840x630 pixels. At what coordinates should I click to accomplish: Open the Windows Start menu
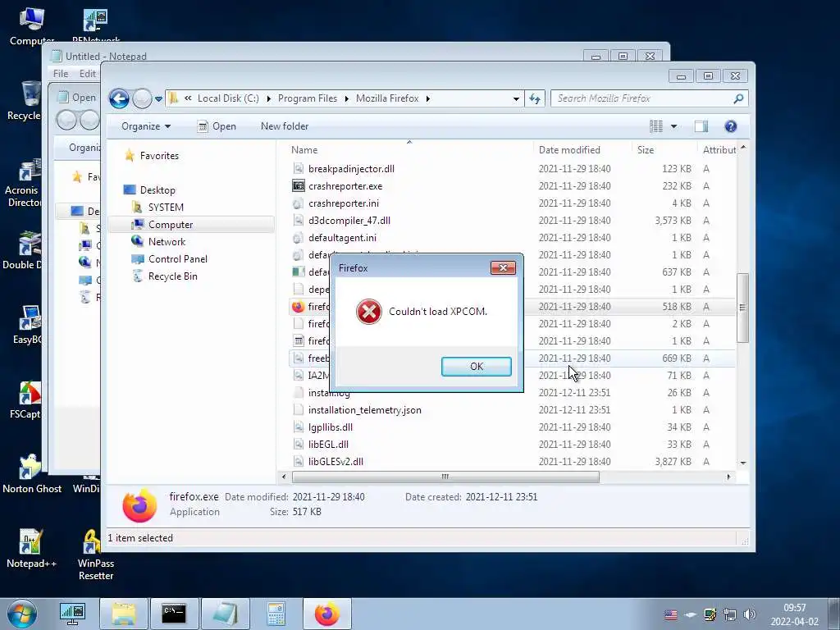(21, 614)
